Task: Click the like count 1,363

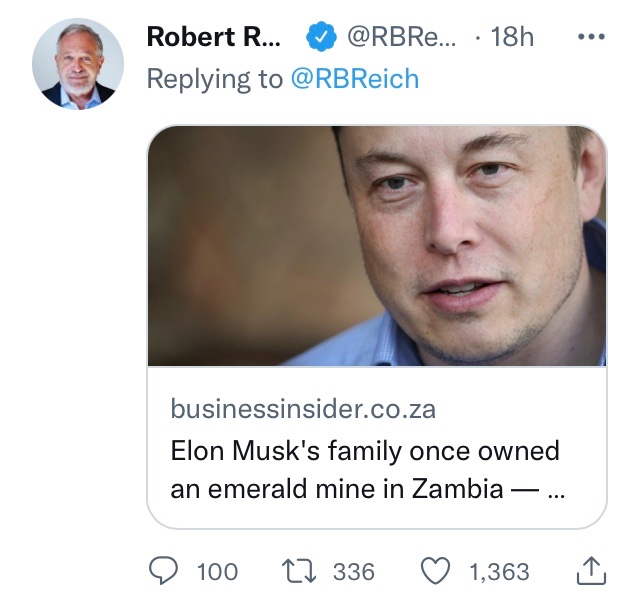Action: 498,571
